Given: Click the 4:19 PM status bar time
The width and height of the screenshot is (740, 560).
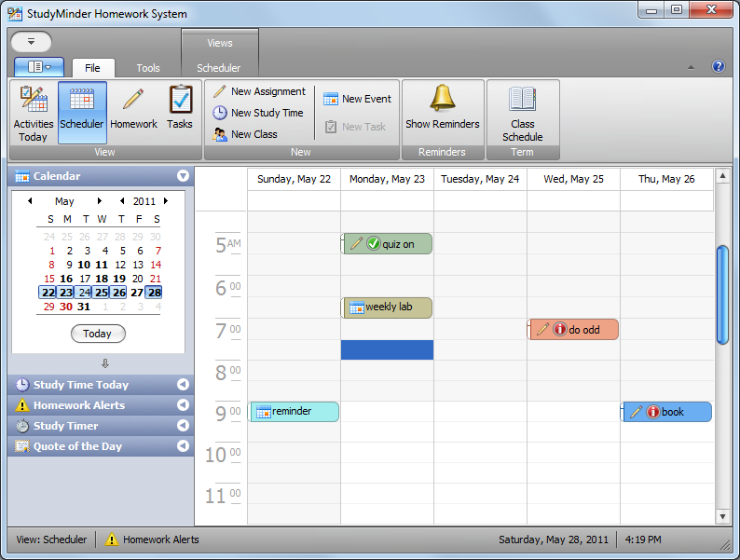Looking at the screenshot, I should tap(643, 540).
